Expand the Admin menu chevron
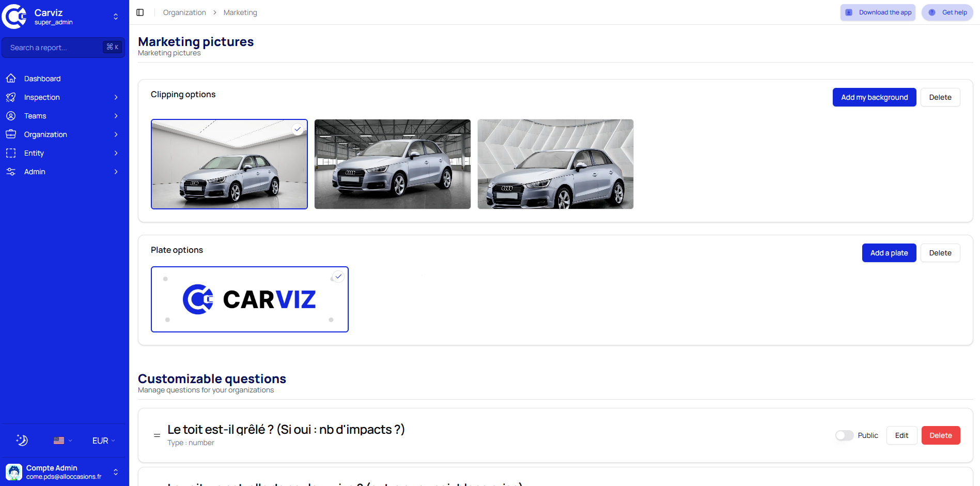Screen dimensions: 980x486 tap(116, 172)
